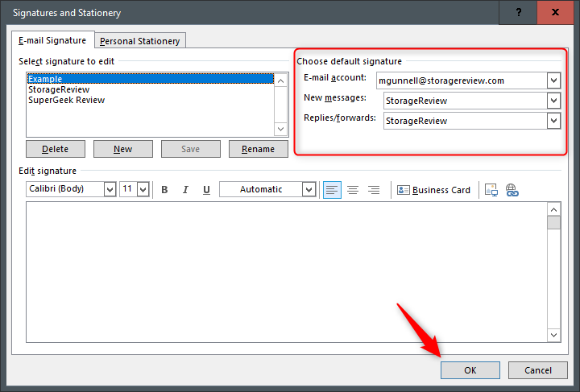This screenshot has width=580, height=392.
Task: Expand the Replies/forwards signature dropdown
Action: coord(553,121)
